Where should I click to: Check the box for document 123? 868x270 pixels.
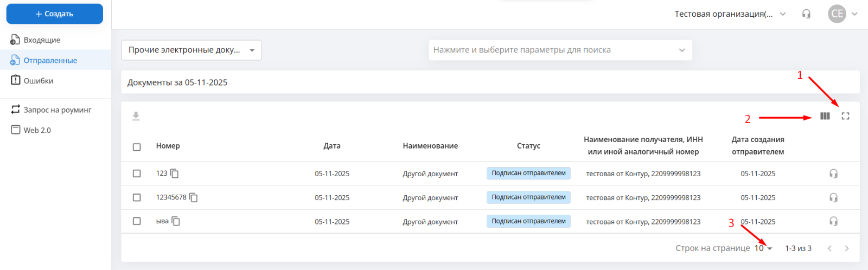137,173
